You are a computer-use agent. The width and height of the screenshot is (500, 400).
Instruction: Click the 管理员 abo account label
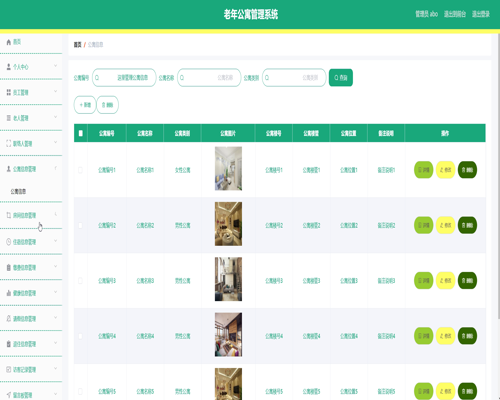coord(427,14)
